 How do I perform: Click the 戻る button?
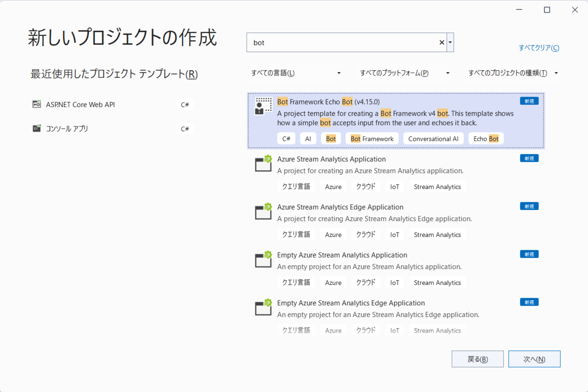[477, 359]
